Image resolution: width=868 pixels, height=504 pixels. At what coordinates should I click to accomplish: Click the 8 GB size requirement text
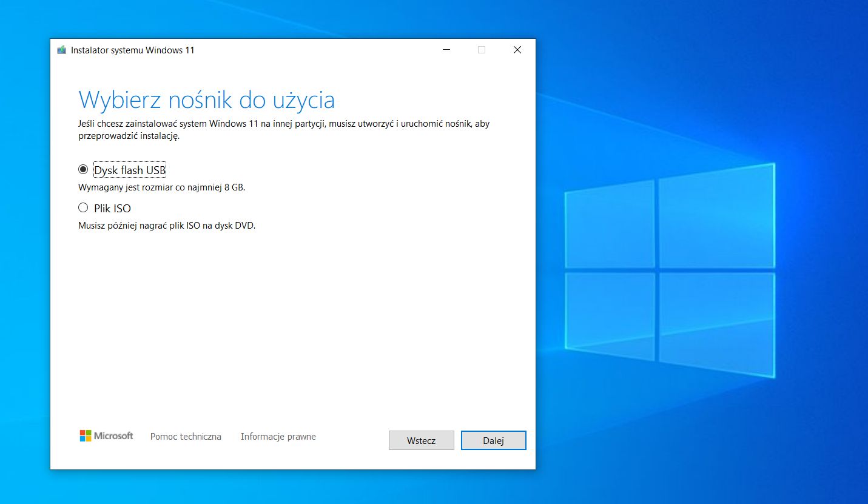click(x=161, y=187)
